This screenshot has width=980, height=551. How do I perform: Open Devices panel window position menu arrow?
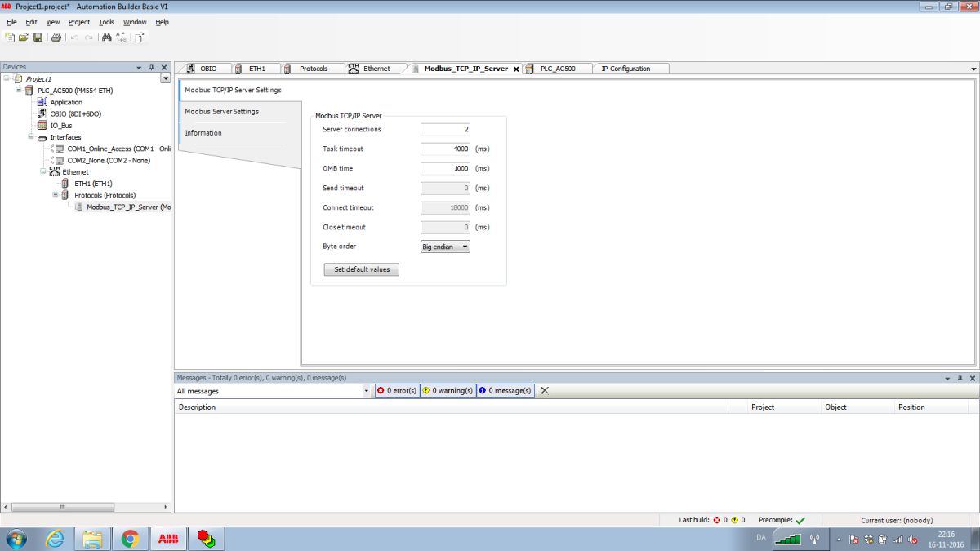click(140, 67)
